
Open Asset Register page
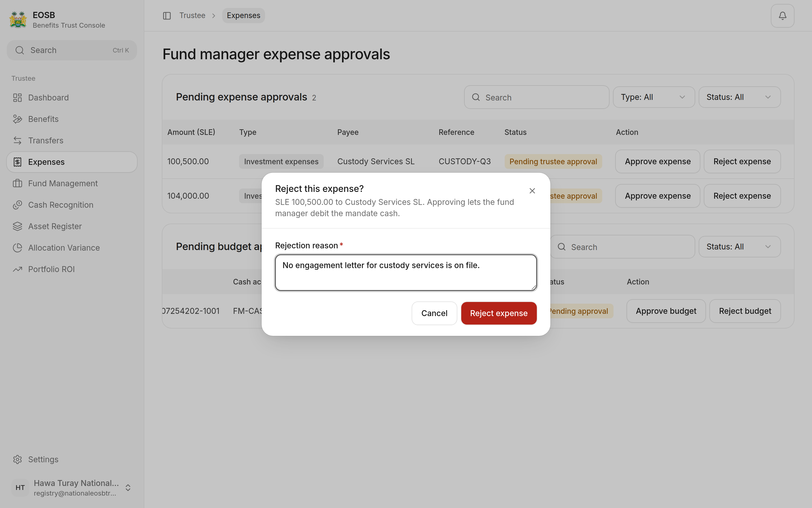pos(72,226)
